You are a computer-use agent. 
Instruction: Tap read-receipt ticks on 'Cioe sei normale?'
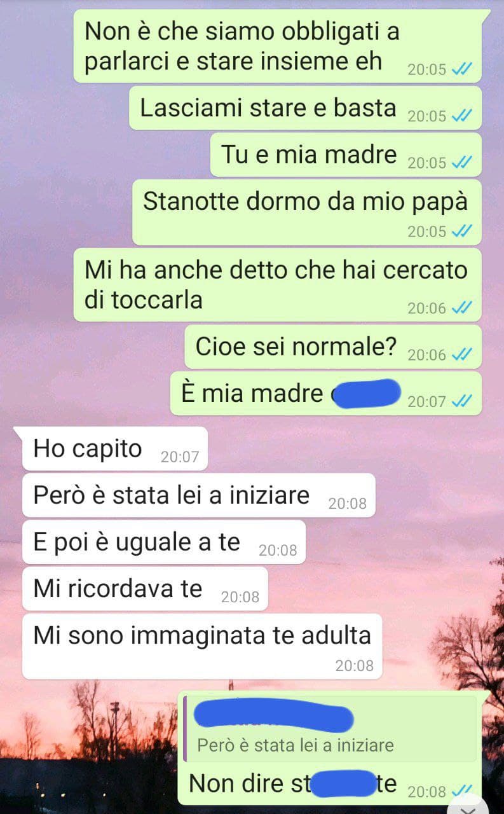point(461,355)
